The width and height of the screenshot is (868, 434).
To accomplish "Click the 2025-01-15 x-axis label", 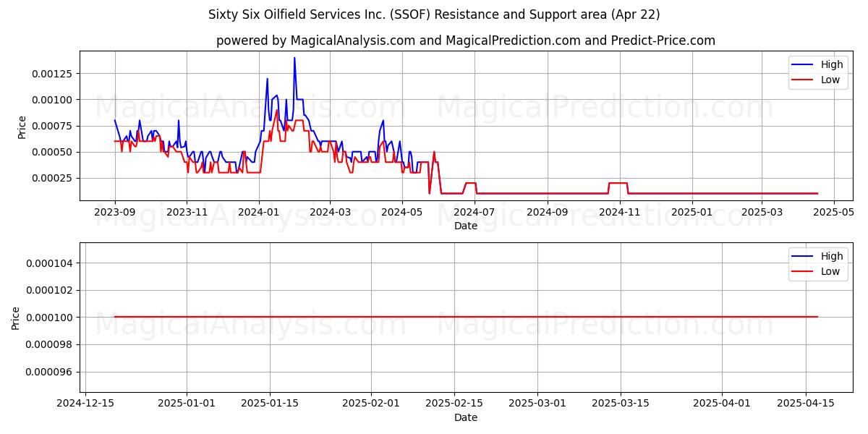I will point(270,404).
